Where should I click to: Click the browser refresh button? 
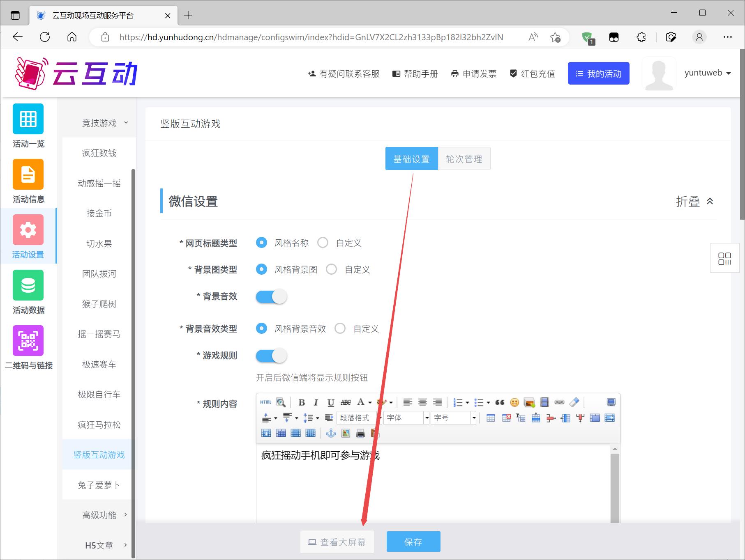click(45, 37)
